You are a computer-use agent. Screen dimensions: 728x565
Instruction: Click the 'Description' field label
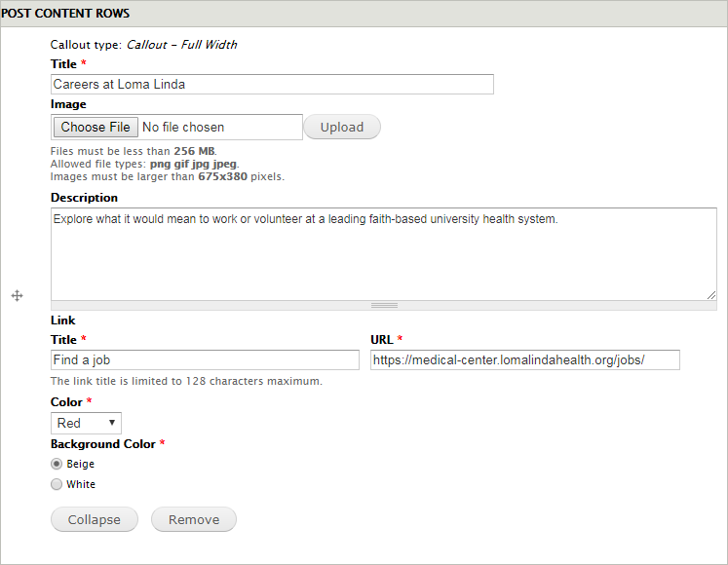point(84,198)
